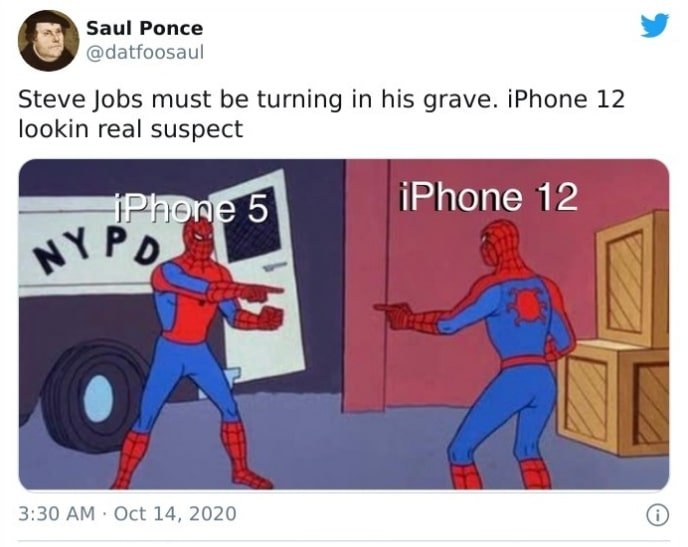The height and width of the screenshot is (547, 688).
Task: Click the spider emblem on right Spider-Man's back
Action: click(528, 304)
